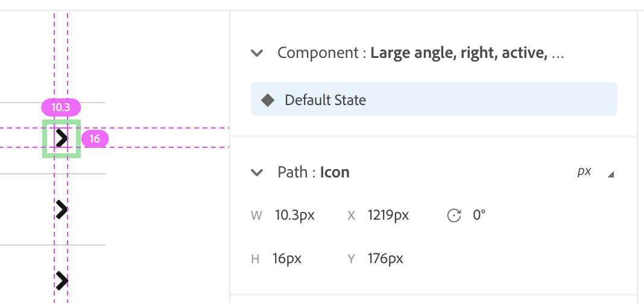The width and height of the screenshot is (644, 303).
Task: Click the green-highlighted chevron icon on canvas
Action: pyautogui.click(x=62, y=139)
